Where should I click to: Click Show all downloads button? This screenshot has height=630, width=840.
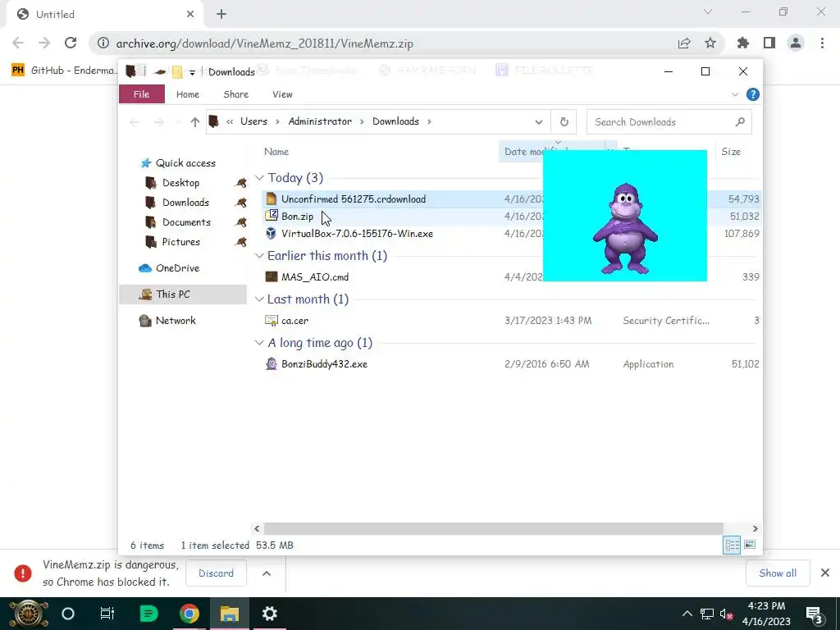tap(778, 573)
